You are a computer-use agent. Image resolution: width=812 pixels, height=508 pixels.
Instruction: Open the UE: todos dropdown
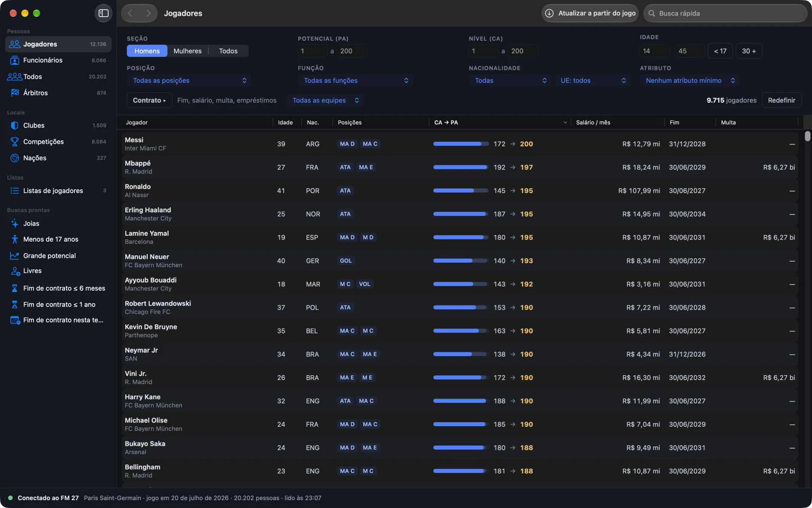593,80
